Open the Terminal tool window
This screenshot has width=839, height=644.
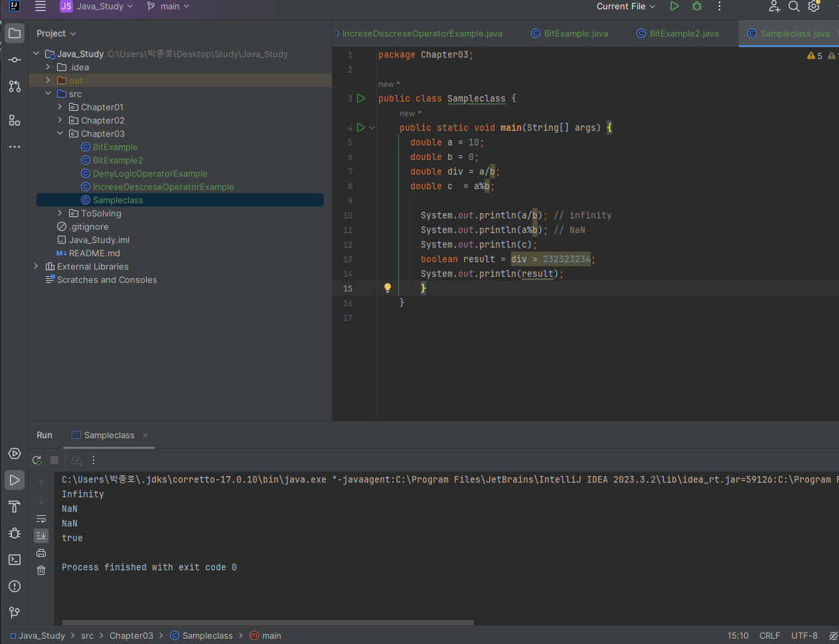15,560
